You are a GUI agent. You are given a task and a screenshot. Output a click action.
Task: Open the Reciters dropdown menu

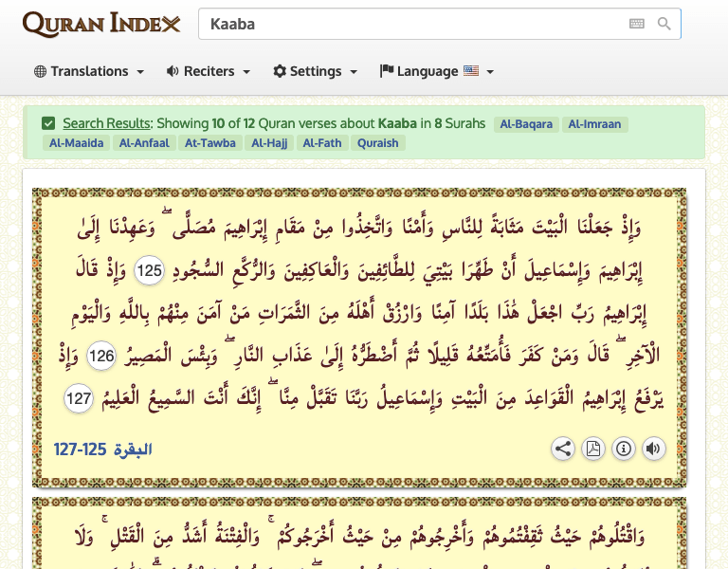pyautogui.click(x=208, y=71)
